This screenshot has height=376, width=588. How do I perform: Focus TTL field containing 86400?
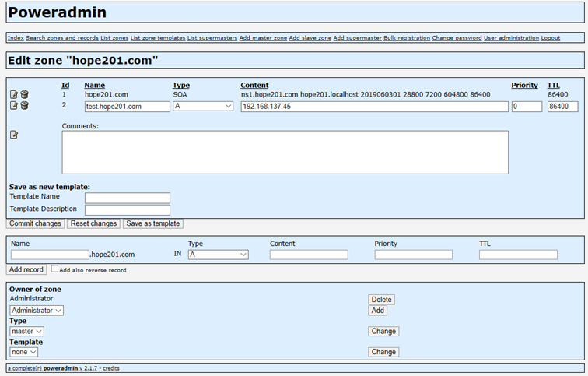pos(563,107)
